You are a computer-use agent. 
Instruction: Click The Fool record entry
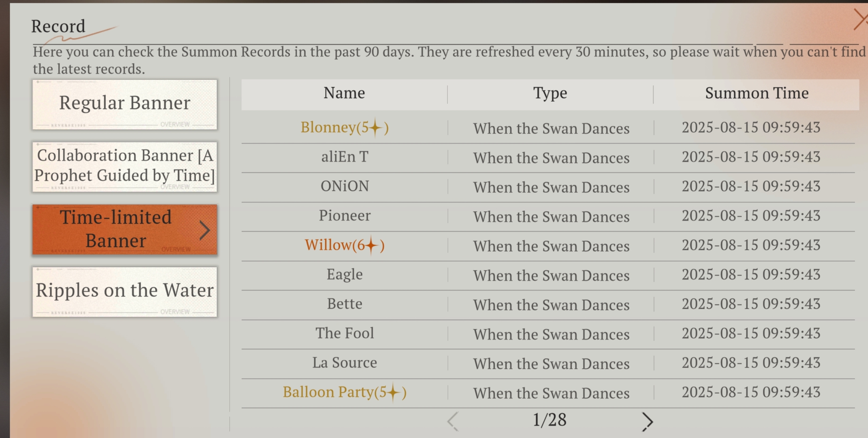tap(344, 333)
